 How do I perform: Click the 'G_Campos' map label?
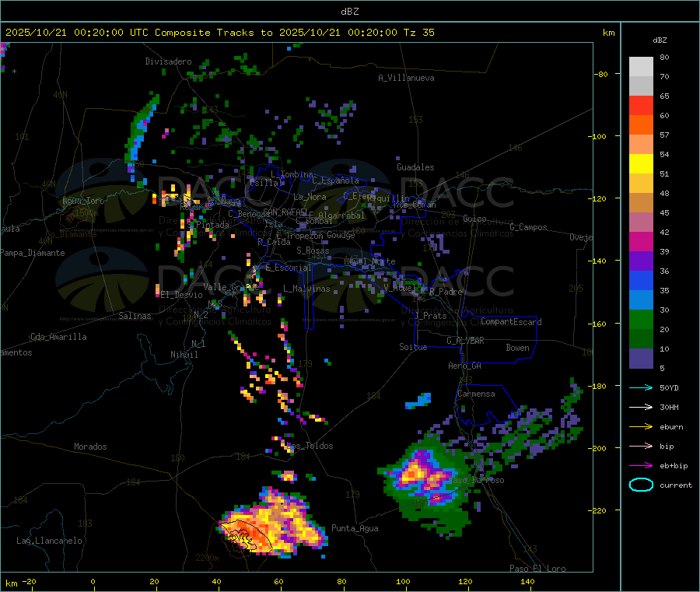tap(529, 227)
